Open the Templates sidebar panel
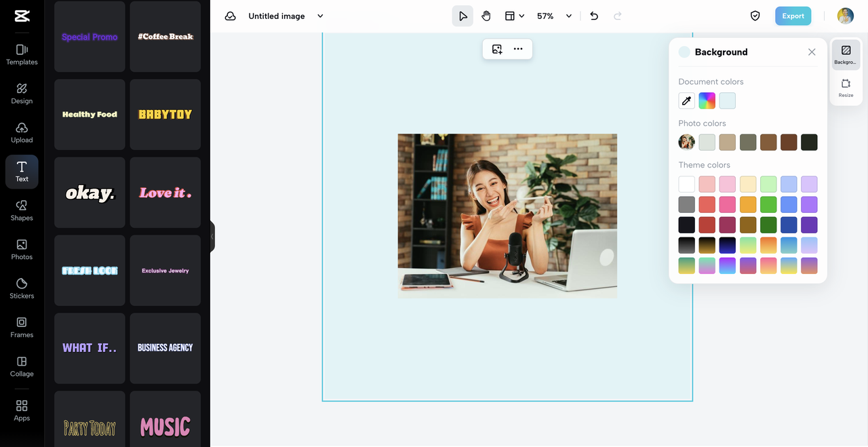 22,55
